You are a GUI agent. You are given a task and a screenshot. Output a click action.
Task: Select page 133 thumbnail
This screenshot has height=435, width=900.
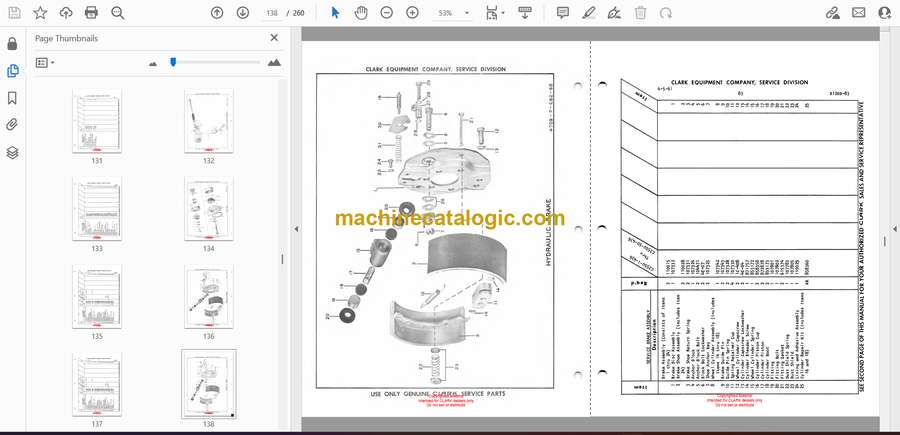coord(97,209)
